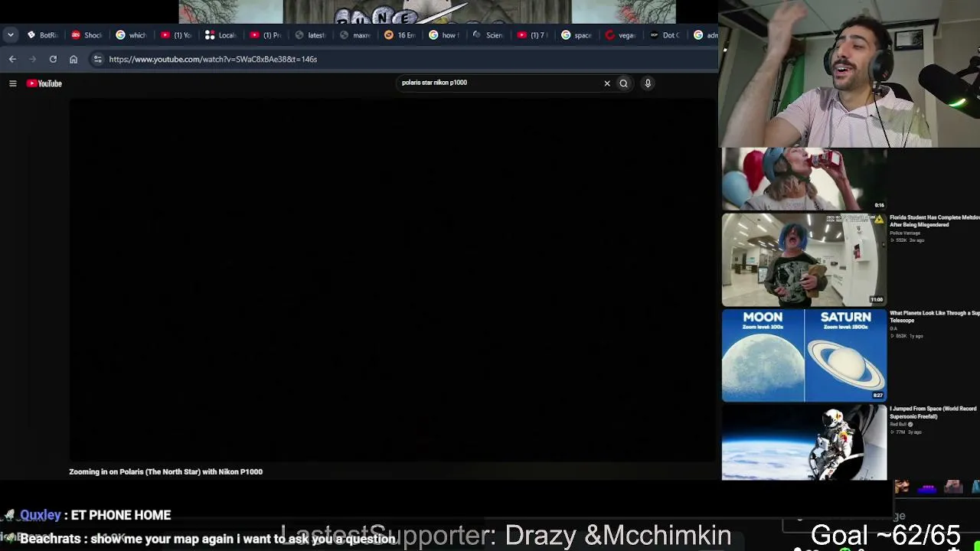Go forward using the browser arrow

pyautogui.click(x=32, y=59)
